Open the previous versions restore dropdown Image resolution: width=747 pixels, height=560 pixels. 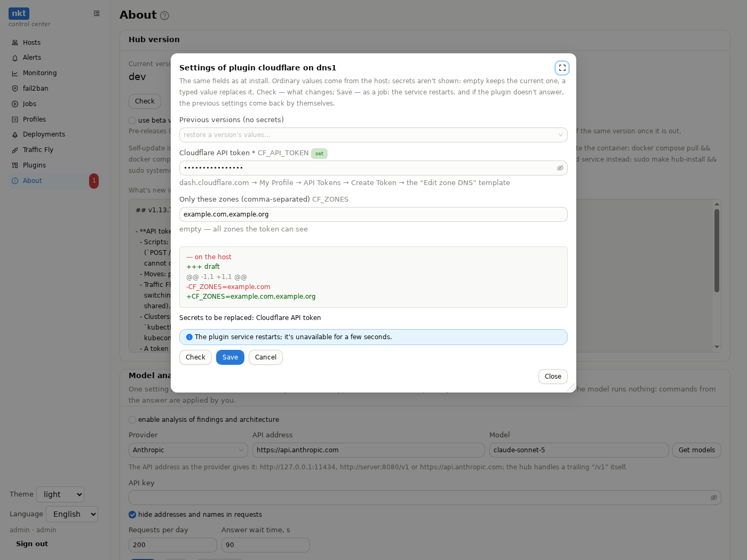pyautogui.click(x=373, y=135)
